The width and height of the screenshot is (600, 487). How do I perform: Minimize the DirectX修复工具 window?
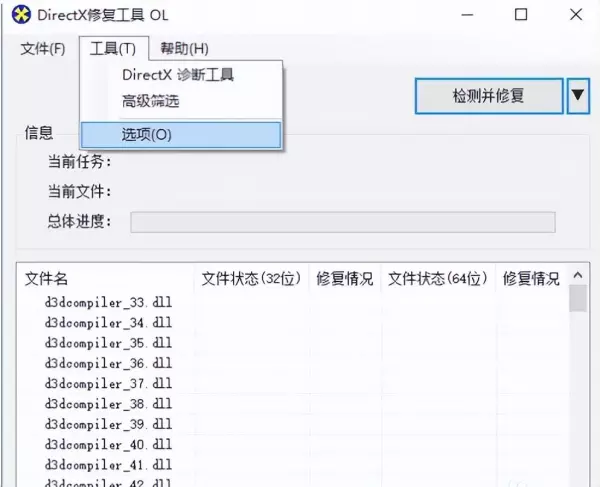tap(467, 15)
